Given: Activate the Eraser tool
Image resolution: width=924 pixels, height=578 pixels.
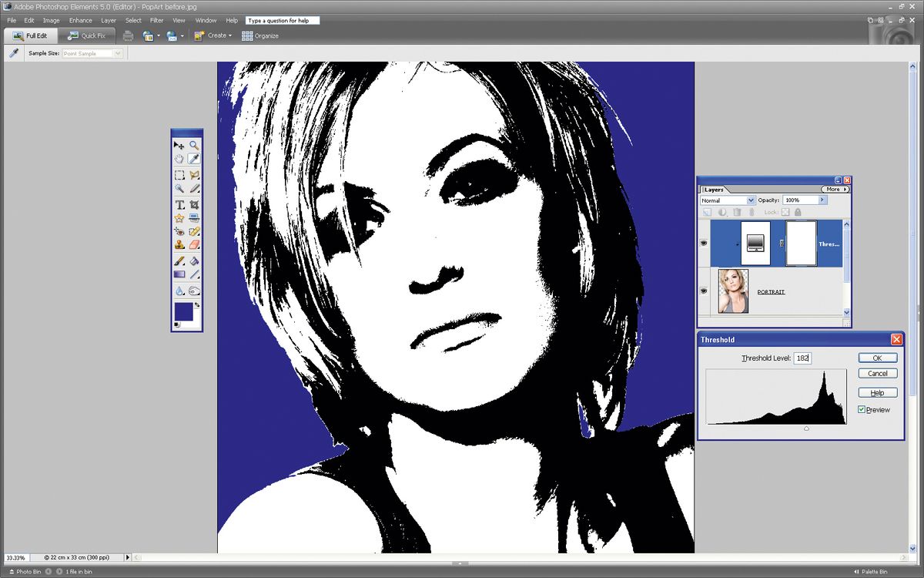Looking at the screenshot, I should [193, 244].
